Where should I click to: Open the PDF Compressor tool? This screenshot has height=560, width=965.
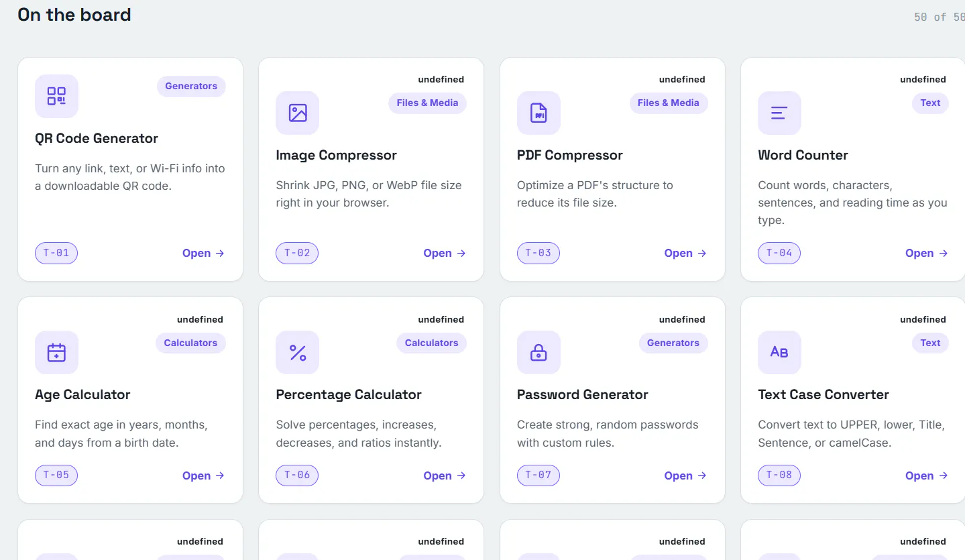[685, 253]
